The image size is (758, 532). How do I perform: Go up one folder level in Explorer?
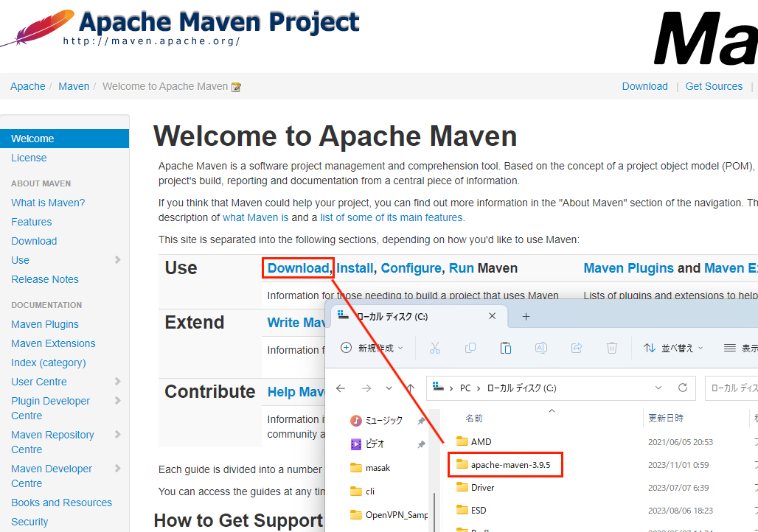[411, 388]
